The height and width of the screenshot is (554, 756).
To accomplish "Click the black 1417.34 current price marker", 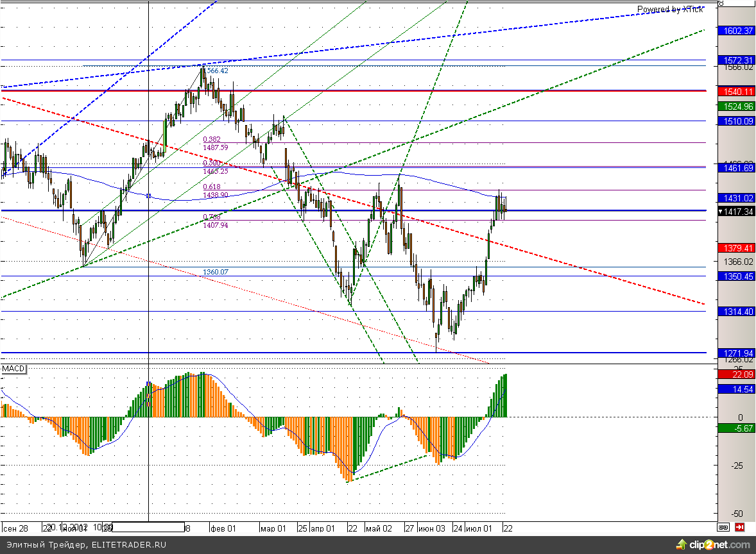I will click(735, 211).
